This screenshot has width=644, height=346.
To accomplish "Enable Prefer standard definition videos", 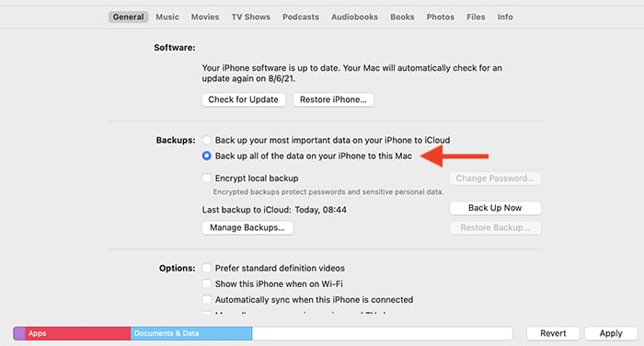I will pyautogui.click(x=207, y=268).
